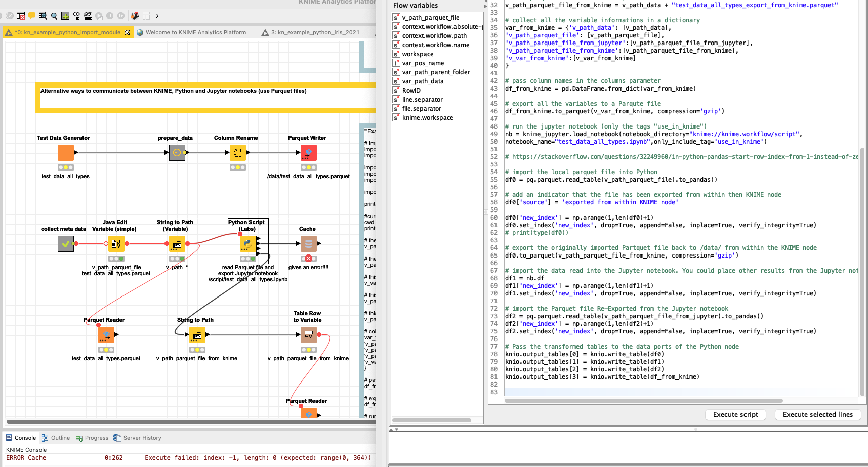
Task: Click the pause execution icon in toolbar
Action: [x=110, y=16]
